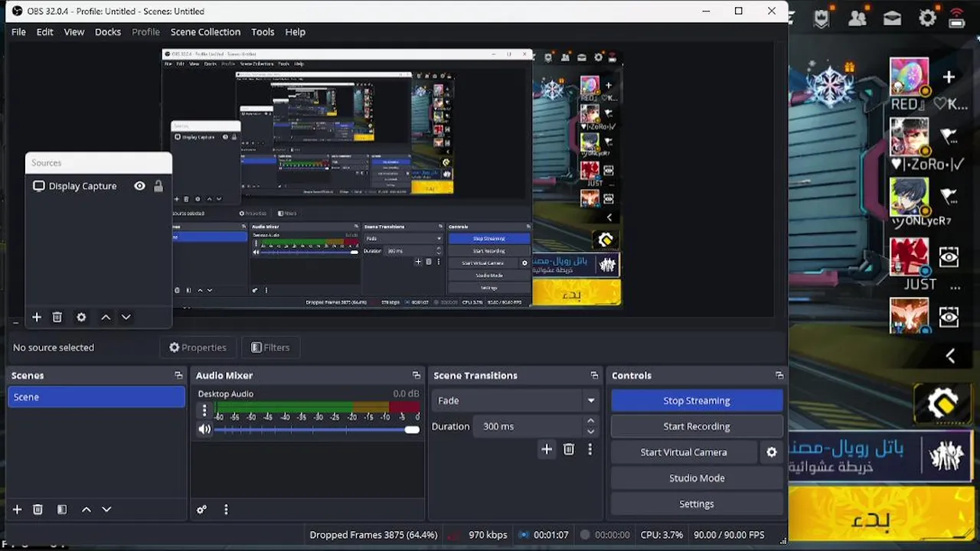Move source up in Sources dock
980x551 pixels.
pos(106,317)
